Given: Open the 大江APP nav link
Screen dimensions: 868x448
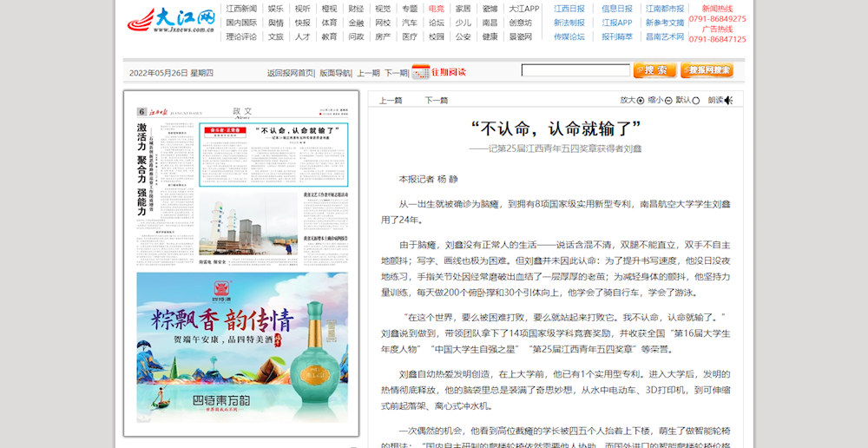Looking at the screenshot, I should 523,9.
